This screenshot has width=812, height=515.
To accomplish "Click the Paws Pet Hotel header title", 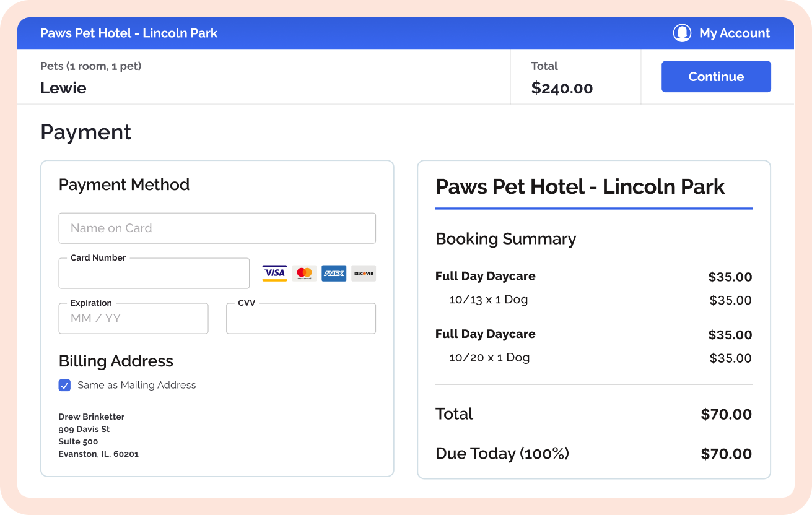I will (x=129, y=33).
